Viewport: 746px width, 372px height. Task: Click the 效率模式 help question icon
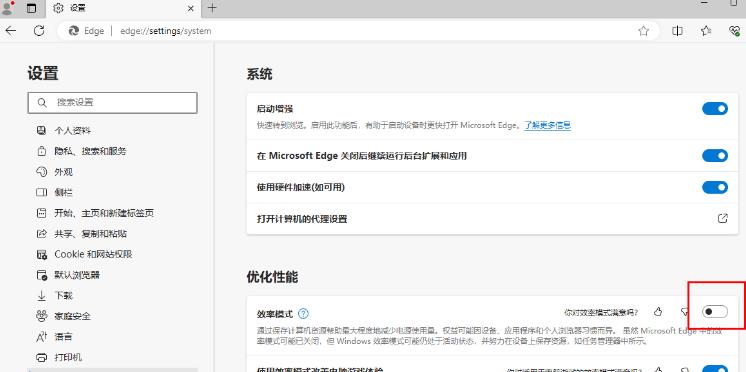click(304, 314)
